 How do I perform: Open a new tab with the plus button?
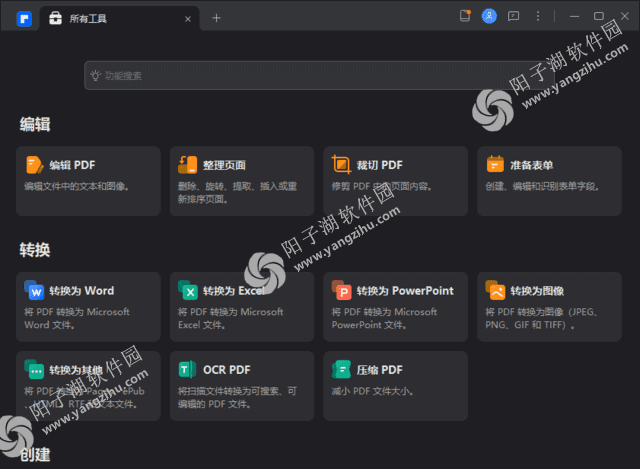coord(216,18)
